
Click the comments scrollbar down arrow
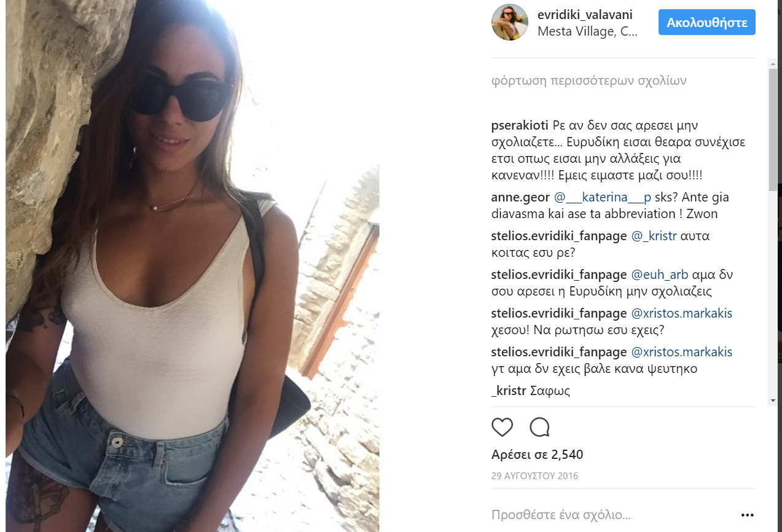[x=773, y=401]
